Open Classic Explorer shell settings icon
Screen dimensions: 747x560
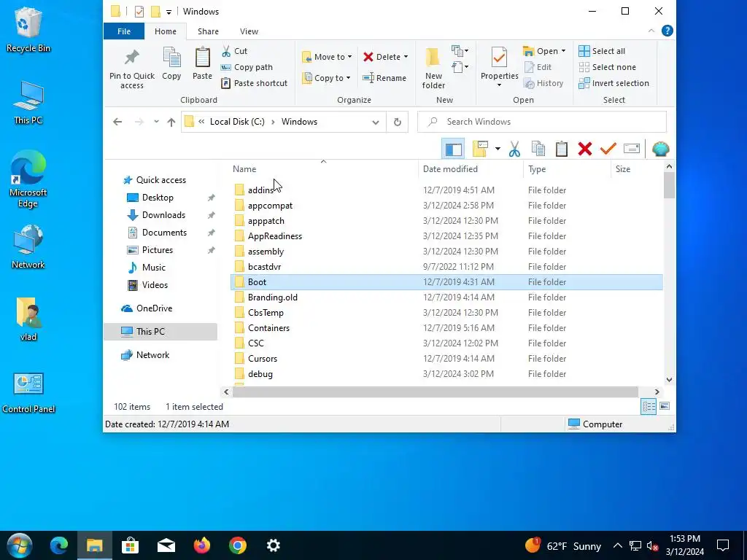point(660,149)
